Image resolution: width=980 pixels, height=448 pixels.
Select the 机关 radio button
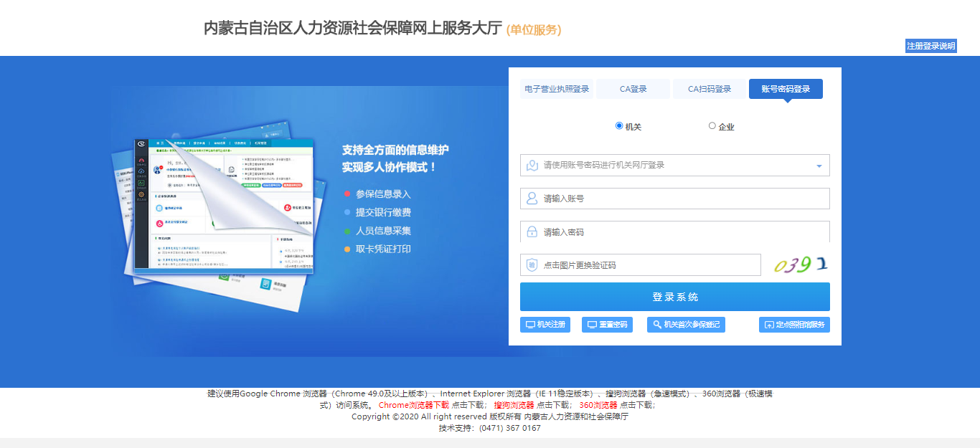click(x=619, y=126)
